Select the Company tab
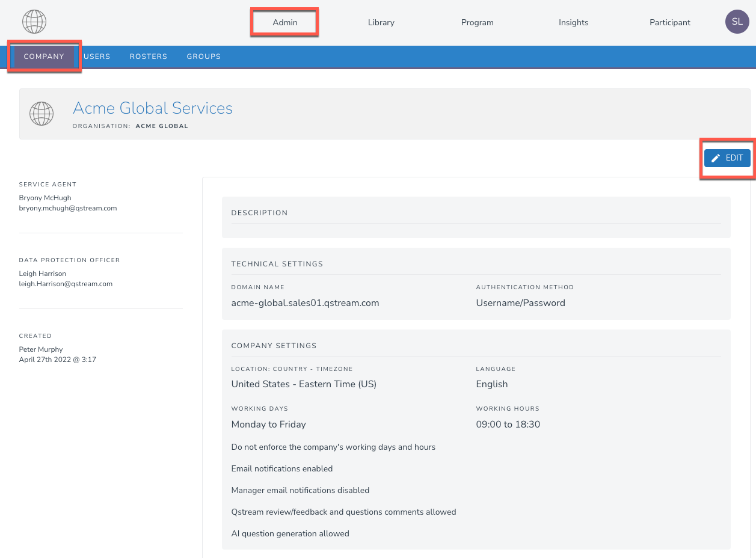The image size is (756, 558). (44, 57)
